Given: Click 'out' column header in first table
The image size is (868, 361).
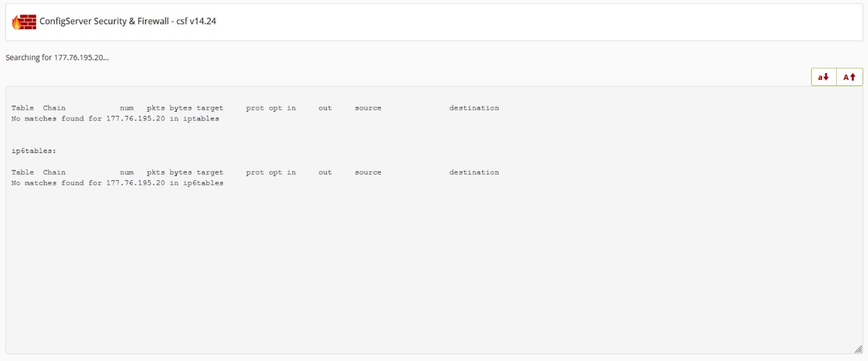Looking at the screenshot, I should [325, 108].
